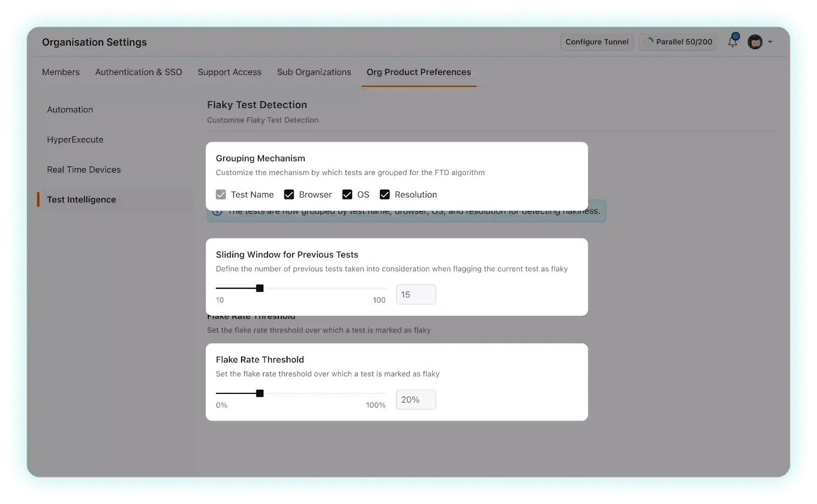The height and width of the screenshot is (504, 817).
Task: Uncheck the OS grouping checkbox
Action: tap(347, 194)
